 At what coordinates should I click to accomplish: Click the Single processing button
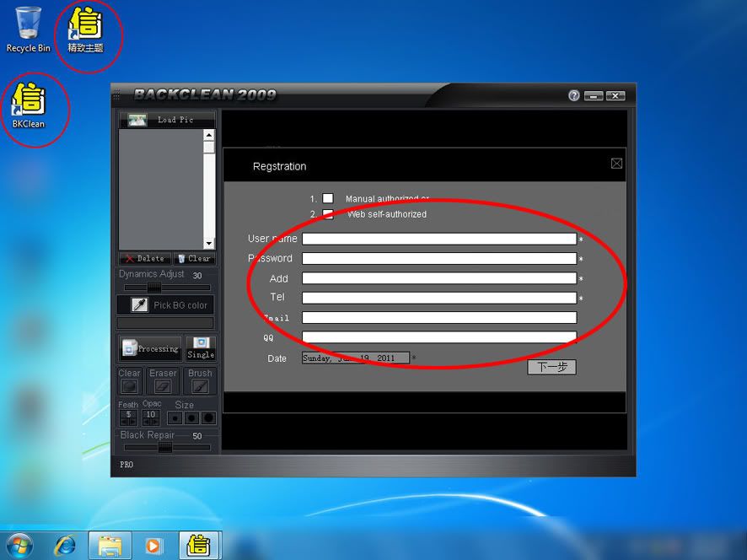click(x=201, y=348)
